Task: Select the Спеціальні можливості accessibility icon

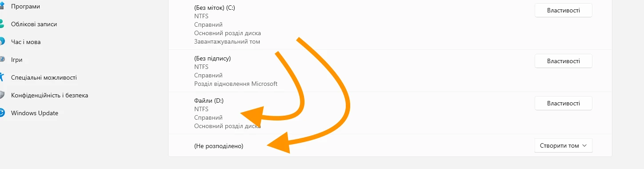Action: 2,77
